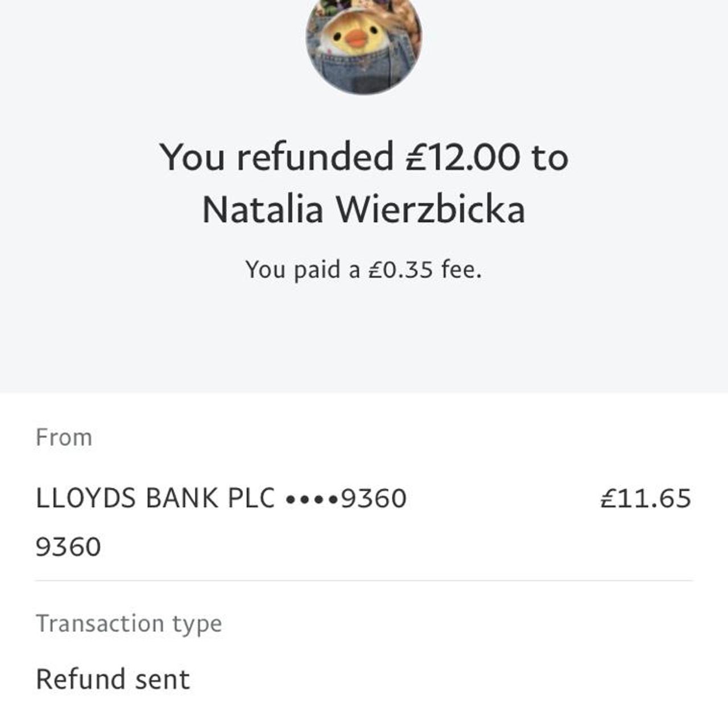
Task: Select the Refund sent transaction type
Action: click(113, 678)
